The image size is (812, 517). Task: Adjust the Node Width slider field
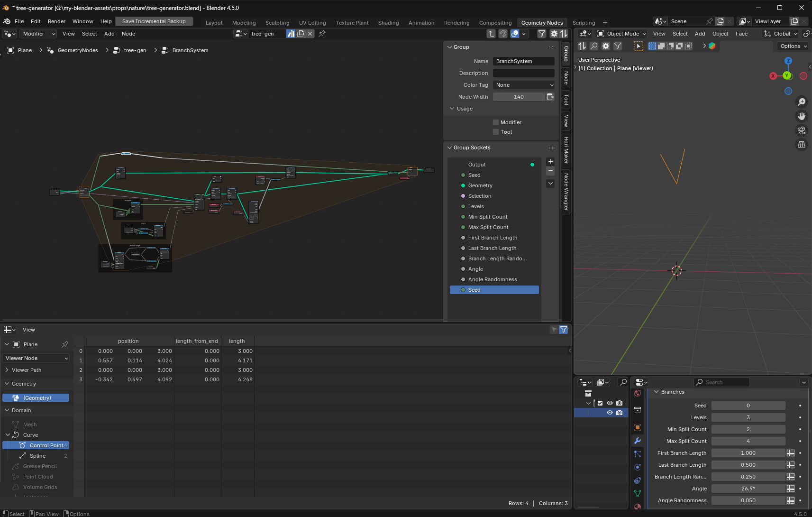[519, 97]
